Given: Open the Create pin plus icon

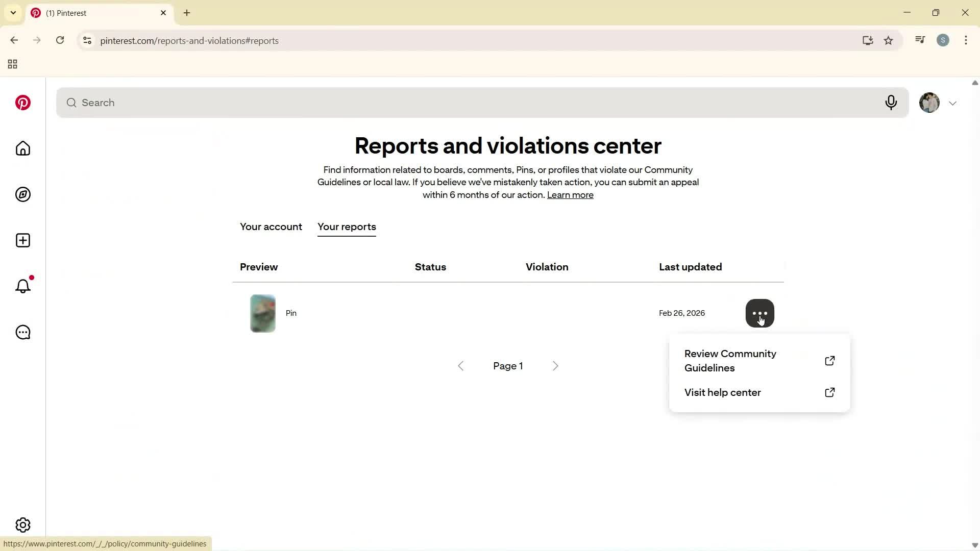Looking at the screenshot, I should 22,240.
